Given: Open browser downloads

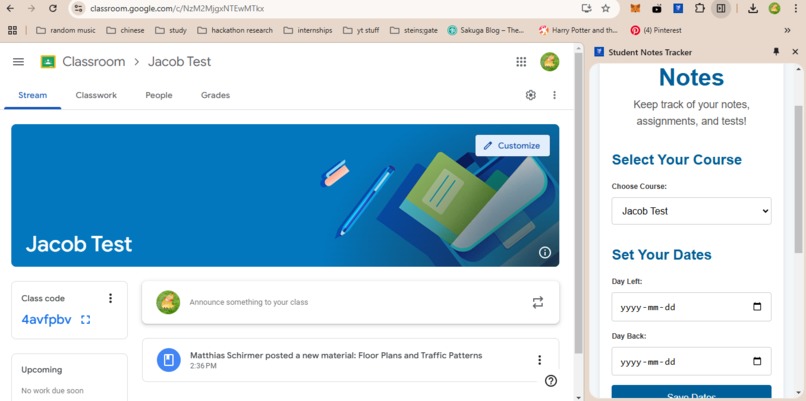Looking at the screenshot, I should click(x=753, y=8).
